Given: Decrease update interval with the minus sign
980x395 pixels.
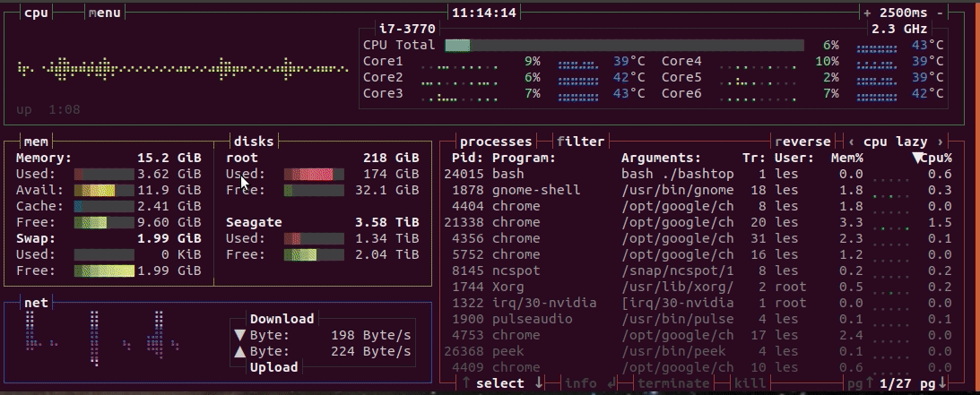Looking at the screenshot, I should tap(940, 13).
